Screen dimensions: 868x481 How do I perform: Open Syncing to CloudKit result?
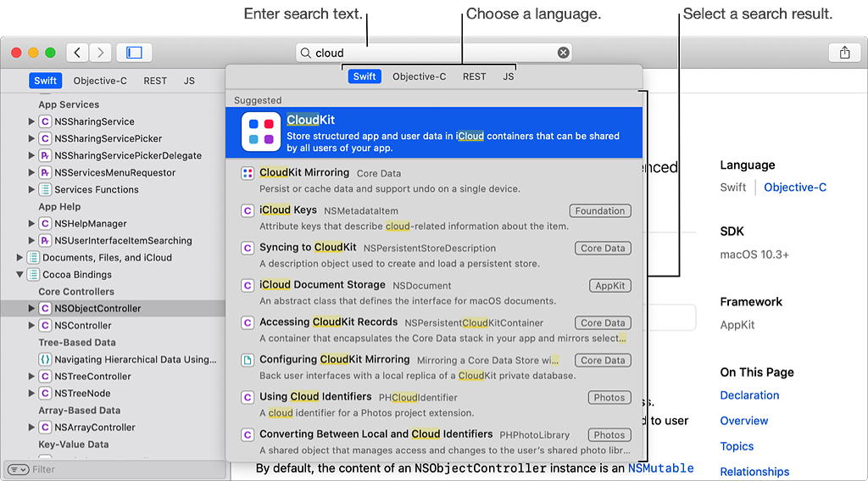coord(434,254)
